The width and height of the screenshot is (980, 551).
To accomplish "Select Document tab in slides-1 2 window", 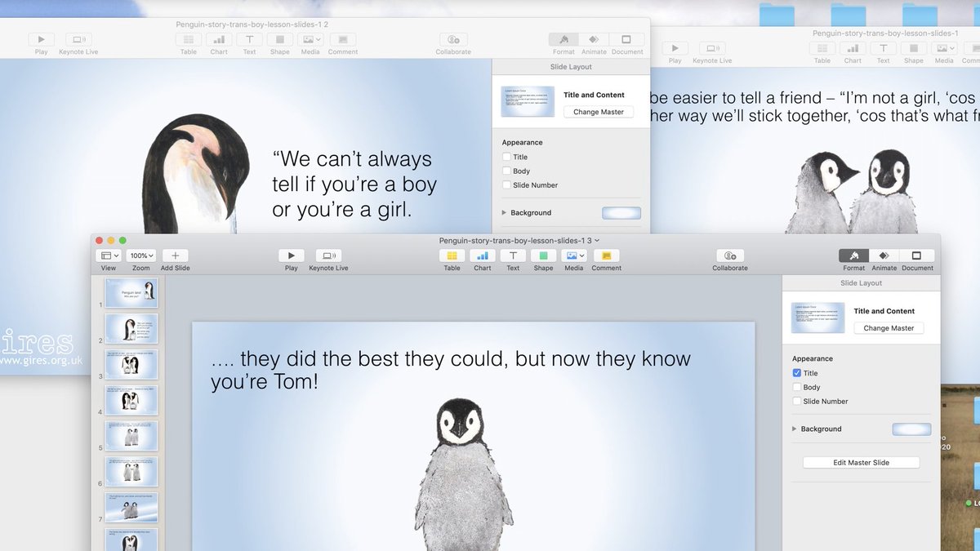I will click(x=626, y=39).
